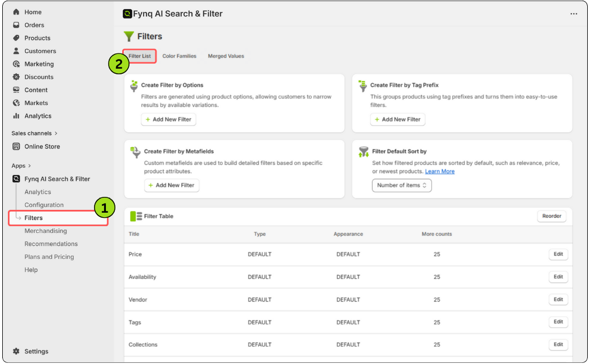The image size is (590, 364).
Task: Open the Merchandising submenu item
Action: pyautogui.click(x=46, y=231)
